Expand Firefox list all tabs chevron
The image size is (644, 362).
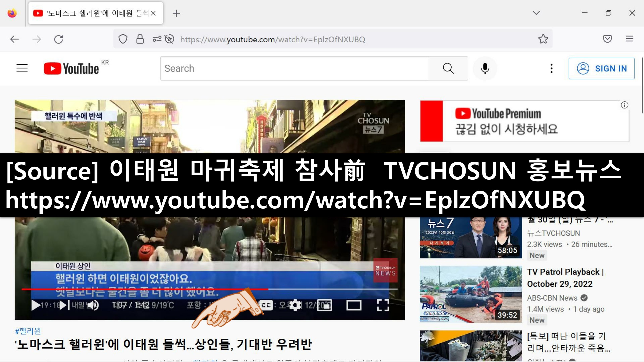coord(536,13)
